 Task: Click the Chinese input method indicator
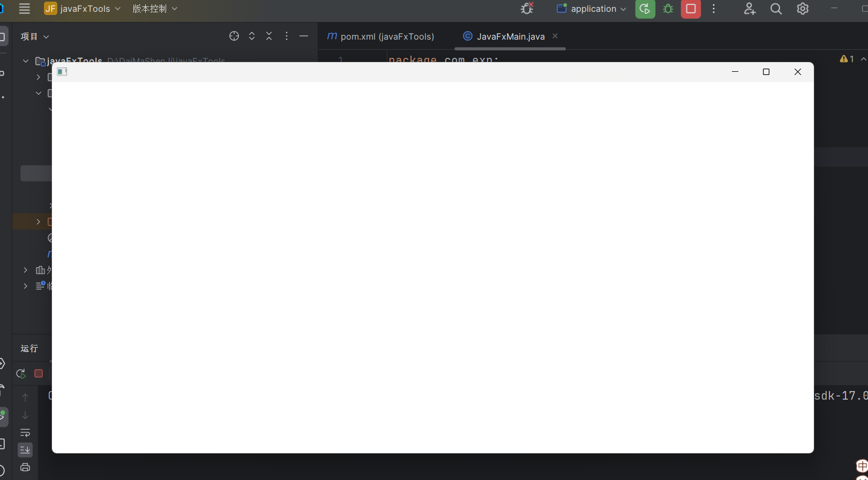[862, 466]
